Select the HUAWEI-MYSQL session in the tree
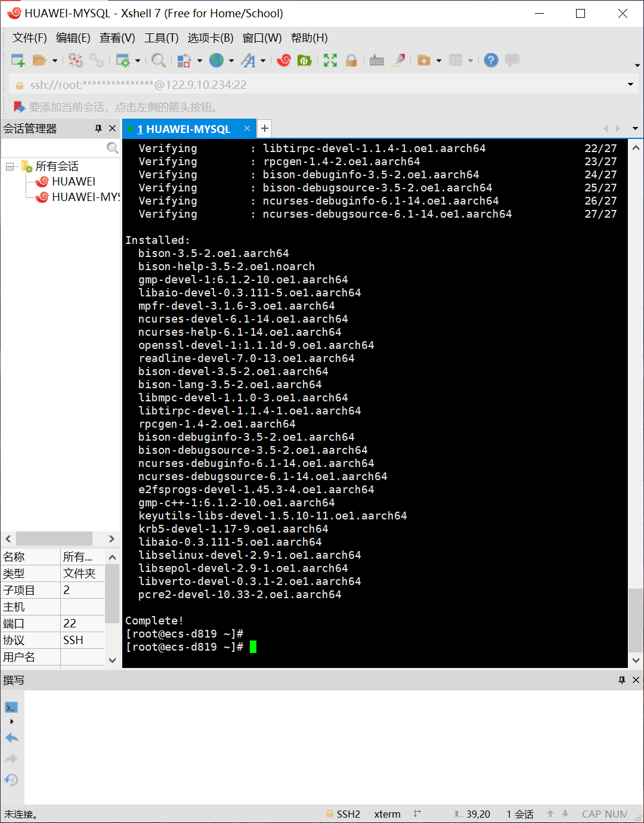 pos(78,197)
